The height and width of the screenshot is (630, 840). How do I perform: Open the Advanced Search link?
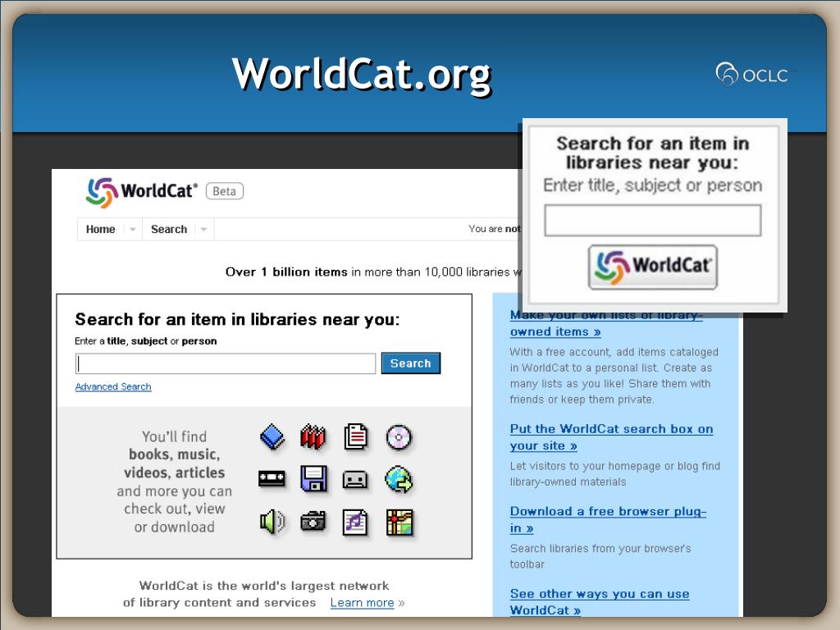(x=113, y=387)
